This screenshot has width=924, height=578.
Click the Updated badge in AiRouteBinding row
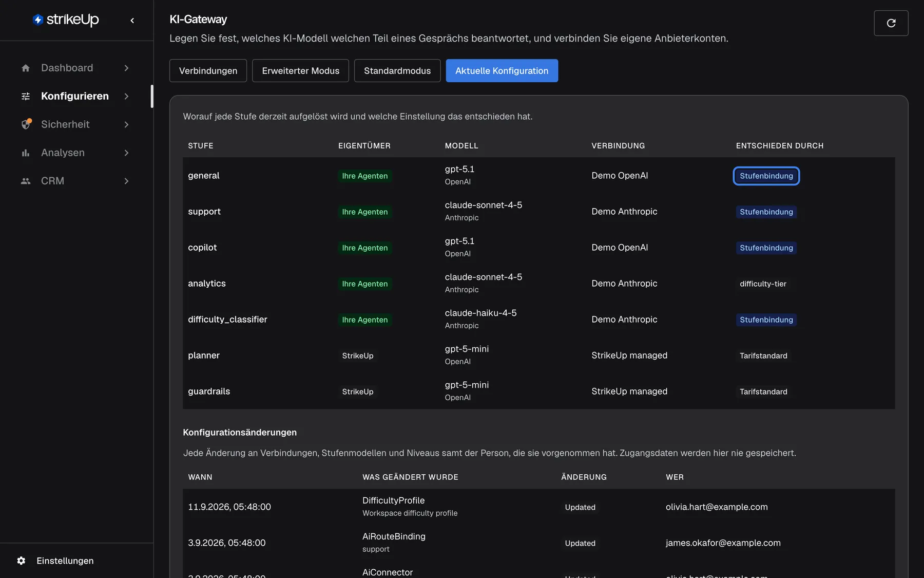[580, 543]
